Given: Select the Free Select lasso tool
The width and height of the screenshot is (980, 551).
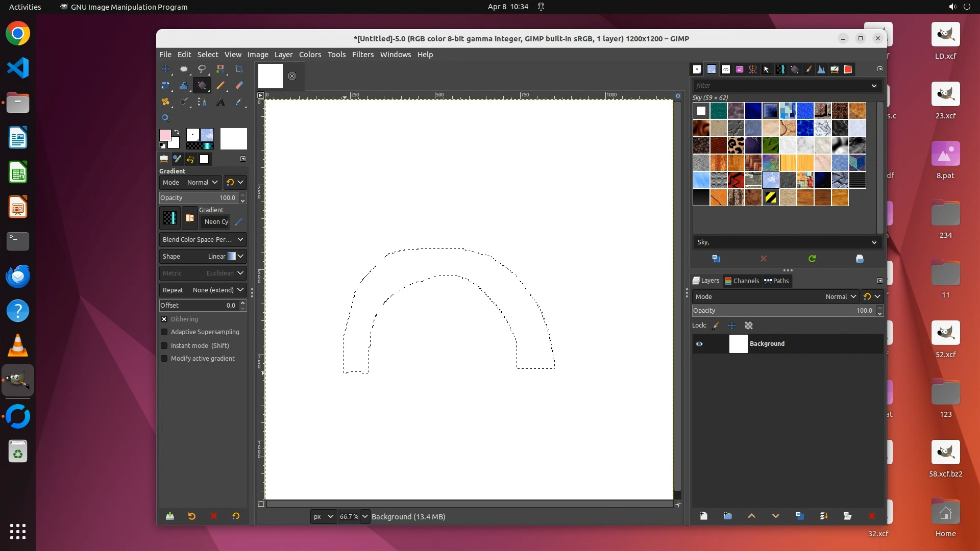Looking at the screenshot, I should coord(202,69).
